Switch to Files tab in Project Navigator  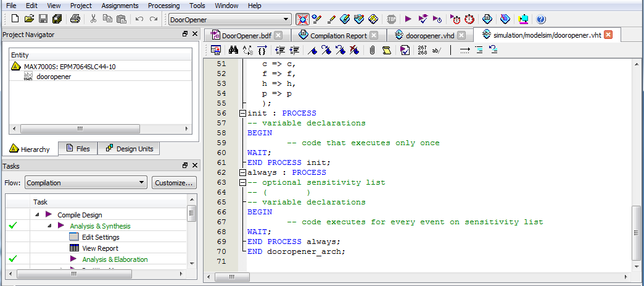pyautogui.click(x=78, y=148)
